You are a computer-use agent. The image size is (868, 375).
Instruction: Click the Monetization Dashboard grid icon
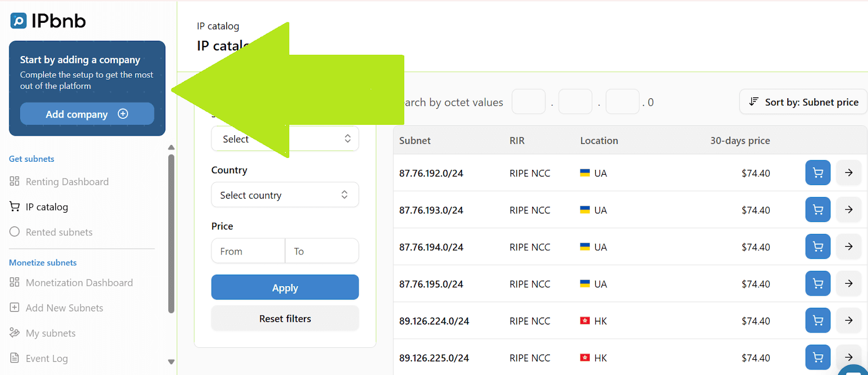[x=15, y=282]
